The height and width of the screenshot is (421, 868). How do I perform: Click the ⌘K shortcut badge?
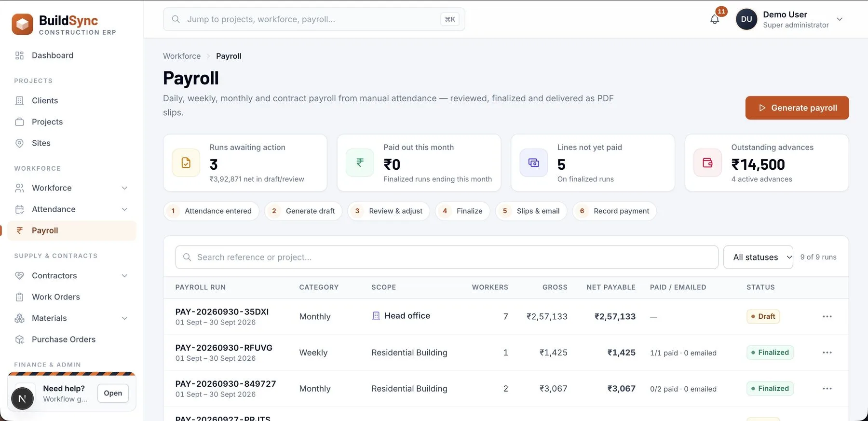pyautogui.click(x=450, y=19)
